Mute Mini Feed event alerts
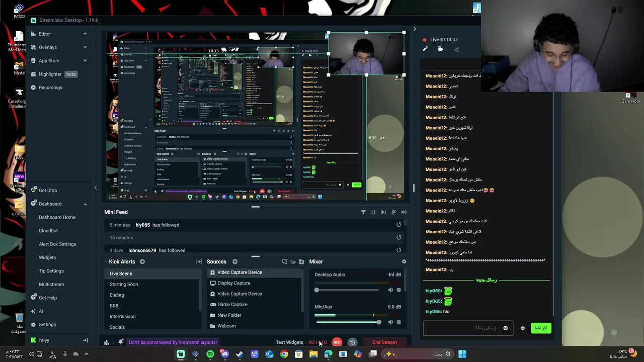The width and height of the screenshot is (644, 362). click(x=393, y=212)
